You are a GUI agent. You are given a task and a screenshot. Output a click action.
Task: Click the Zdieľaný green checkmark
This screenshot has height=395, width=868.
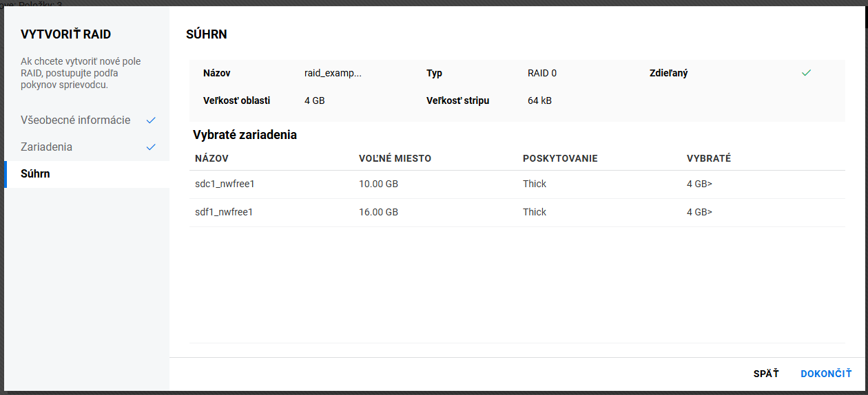pos(806,73)
